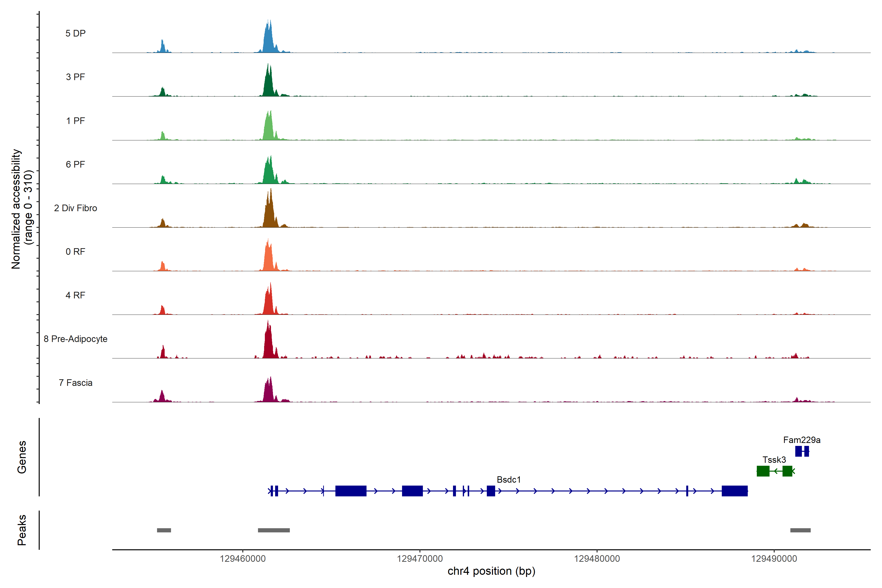The image size is (882, 588).
Task: Click the middle gray peak bar
Action: (x=274, y=530)
